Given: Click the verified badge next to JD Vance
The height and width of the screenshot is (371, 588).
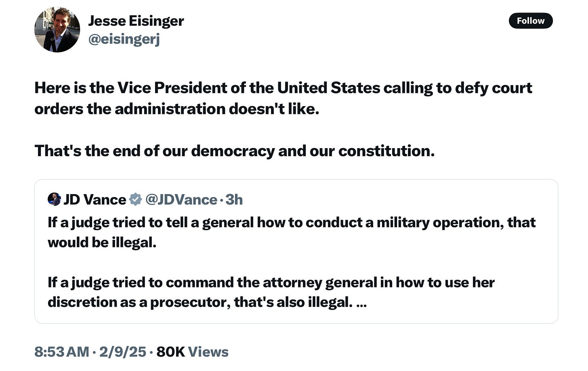Looking at the screenshot, I should pyautogui.click(x=135, y=199).
